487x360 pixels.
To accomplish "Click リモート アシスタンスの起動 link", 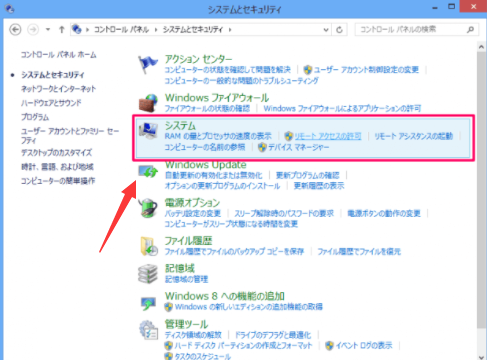I will pos(413,136).
